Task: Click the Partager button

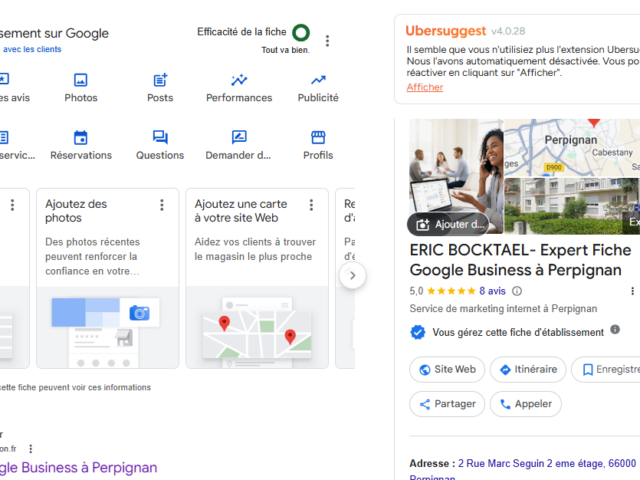Action: point(447,404)
